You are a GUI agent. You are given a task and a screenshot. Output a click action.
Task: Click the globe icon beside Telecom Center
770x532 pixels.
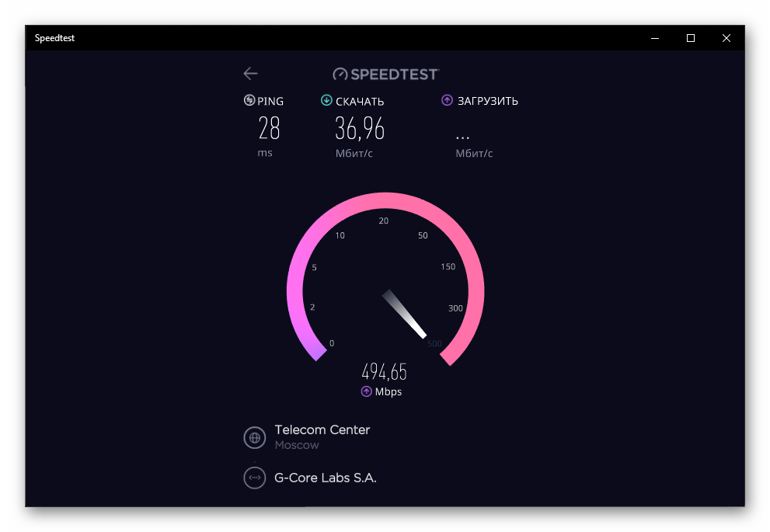[x=254, y=437]
